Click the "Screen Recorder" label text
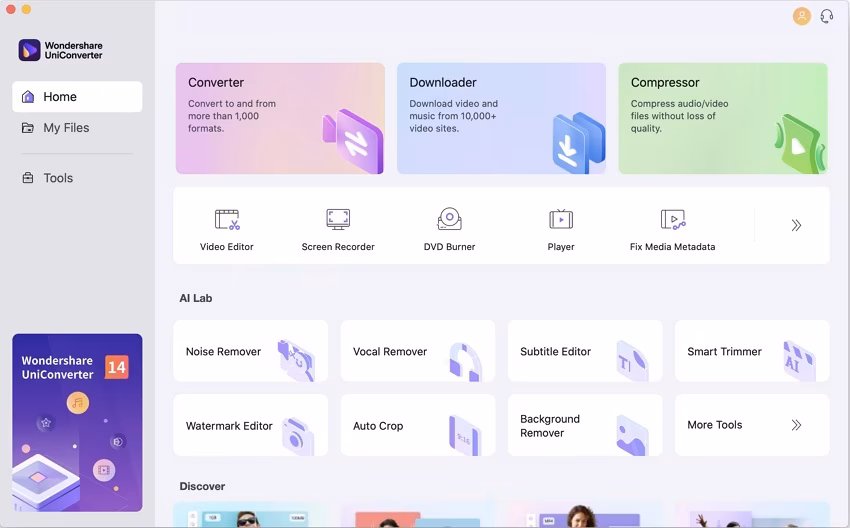 [x=338, y=247]
